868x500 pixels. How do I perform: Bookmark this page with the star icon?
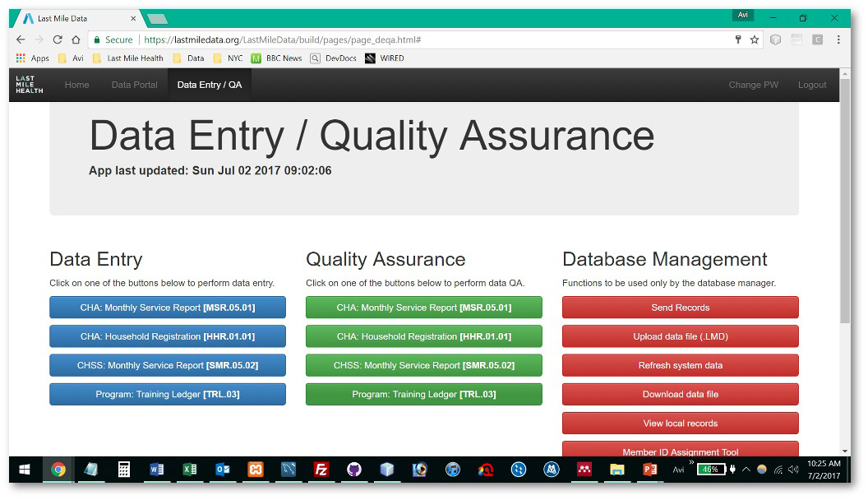coord(754,39)
